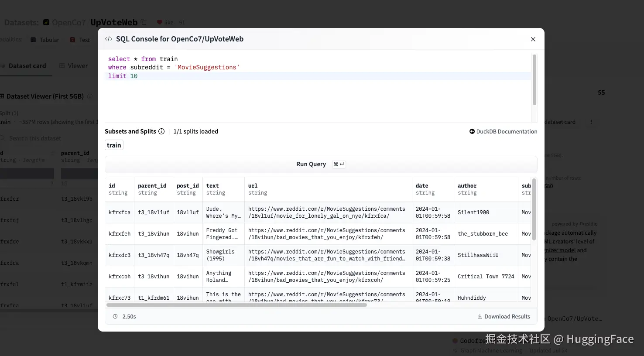Click the text column header
Screen dimensions: 644x356
click(x=223, y=189)
